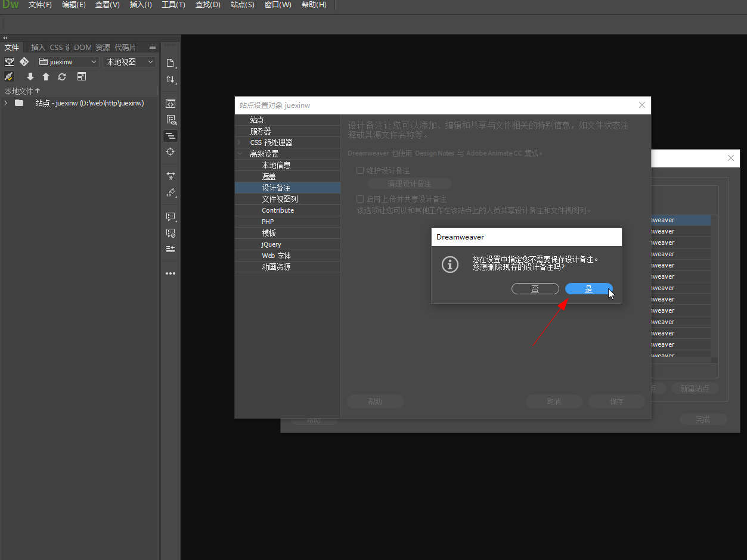Switch to the 资源 panel tab
The image size is (747, 560).
pos(103,47)
